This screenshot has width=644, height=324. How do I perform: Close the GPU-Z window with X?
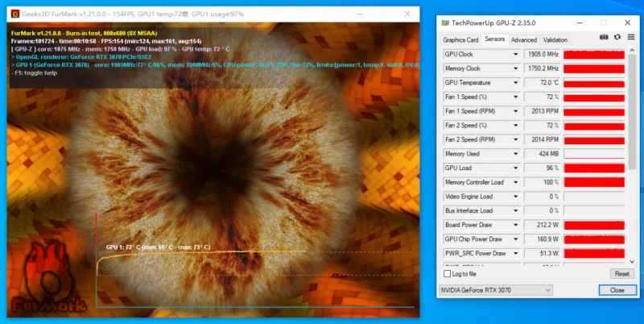coord(628,23)
